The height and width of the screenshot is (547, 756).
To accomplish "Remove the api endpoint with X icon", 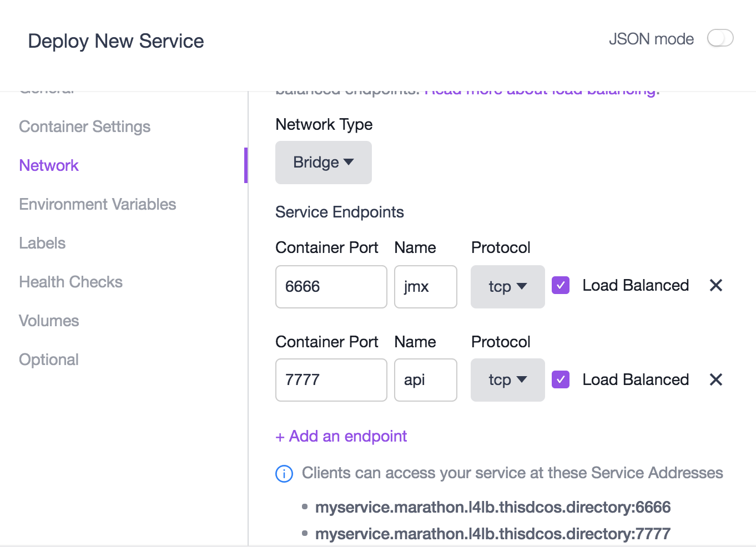I will pos(715,380).
